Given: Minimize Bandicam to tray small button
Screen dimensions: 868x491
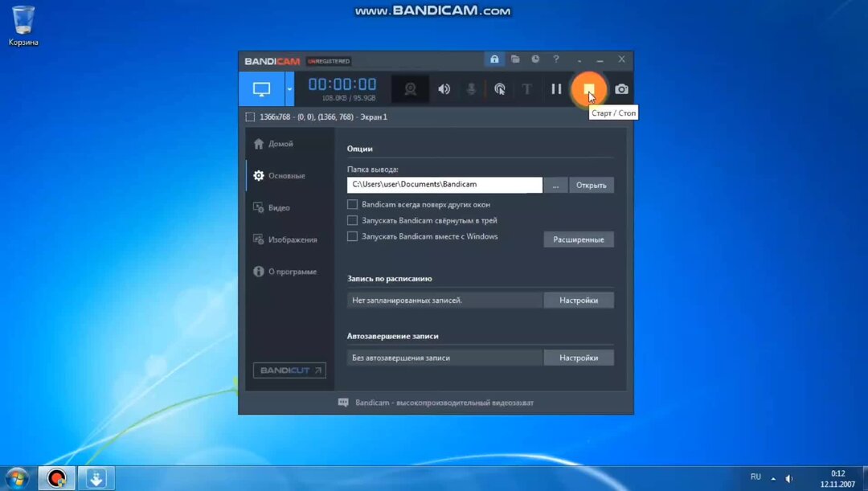Looking at the screenshot, I should coord(579,59).
